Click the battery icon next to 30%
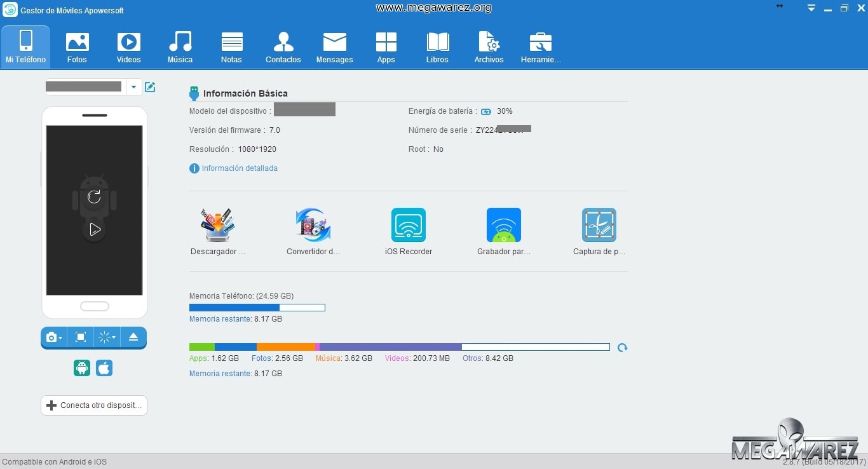 [x=486, y=111]
